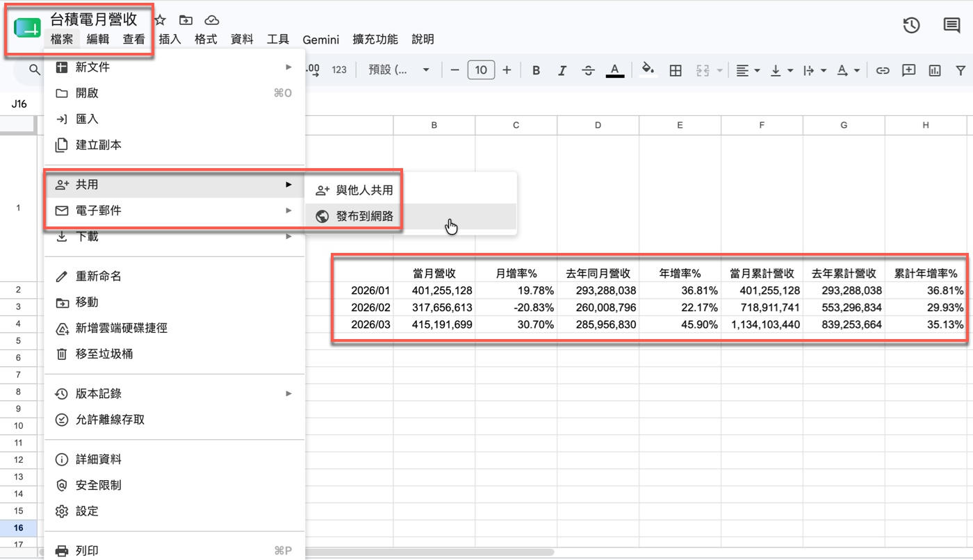The width and height of the screenshot is (973, 560).
Task: Select 新增雲端硬碟捷徑
Action: (x=174, y=328)
